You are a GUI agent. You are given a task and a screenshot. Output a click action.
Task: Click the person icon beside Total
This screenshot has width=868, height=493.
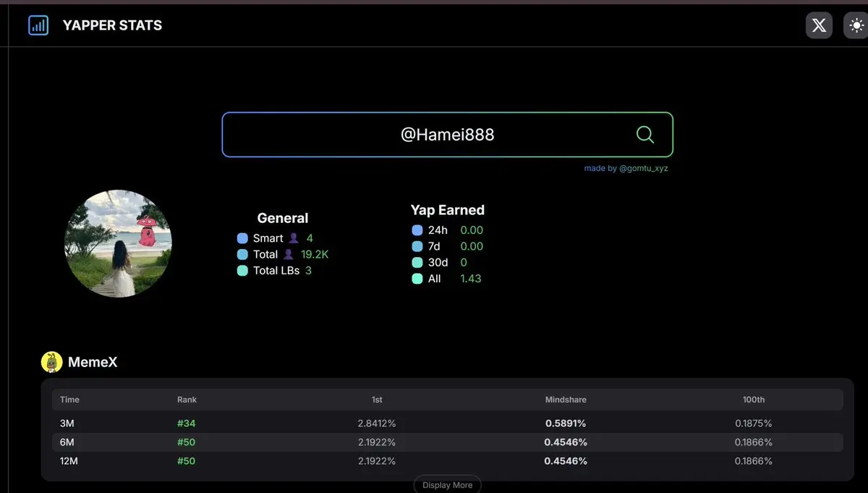point(289,254)
